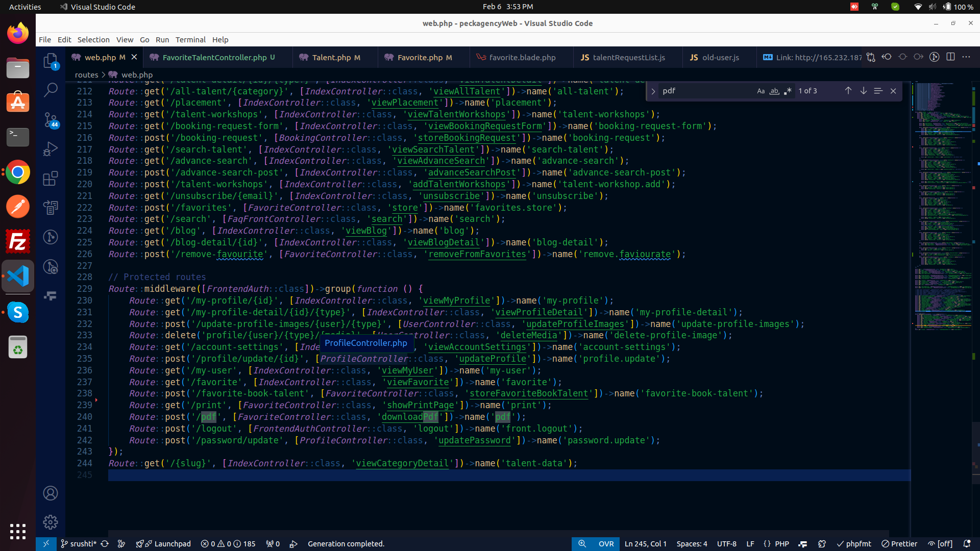
Task: Click the split editor right icon
Action: click(x=950, y=57)
